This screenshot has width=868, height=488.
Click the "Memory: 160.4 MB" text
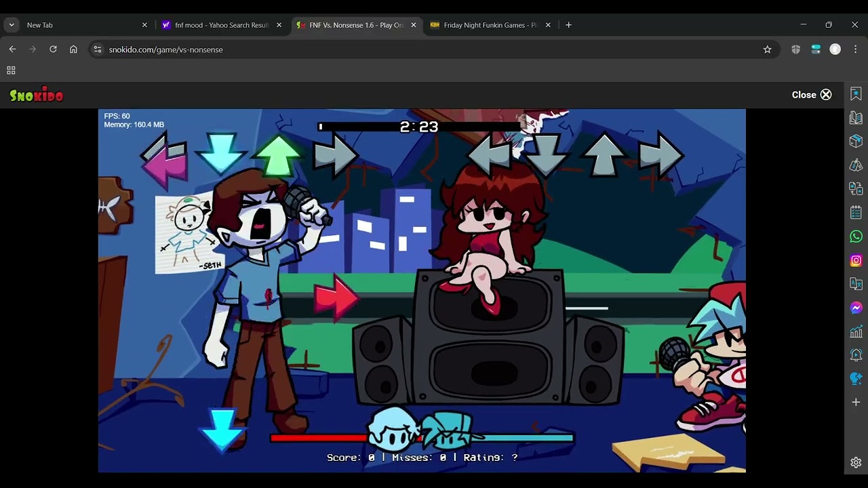click(134, 125)
